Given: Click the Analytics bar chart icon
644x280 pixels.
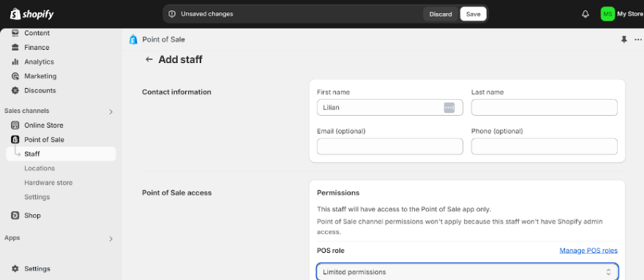Looking at the screenshot, I should tap(15, 62).
